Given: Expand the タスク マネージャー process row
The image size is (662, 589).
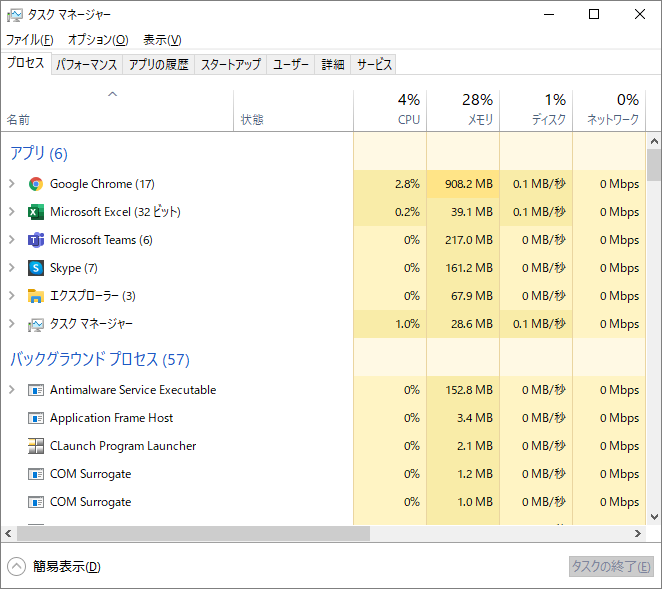Looking at the screenshot, I should pyautogui.click(x=12, y=324).
